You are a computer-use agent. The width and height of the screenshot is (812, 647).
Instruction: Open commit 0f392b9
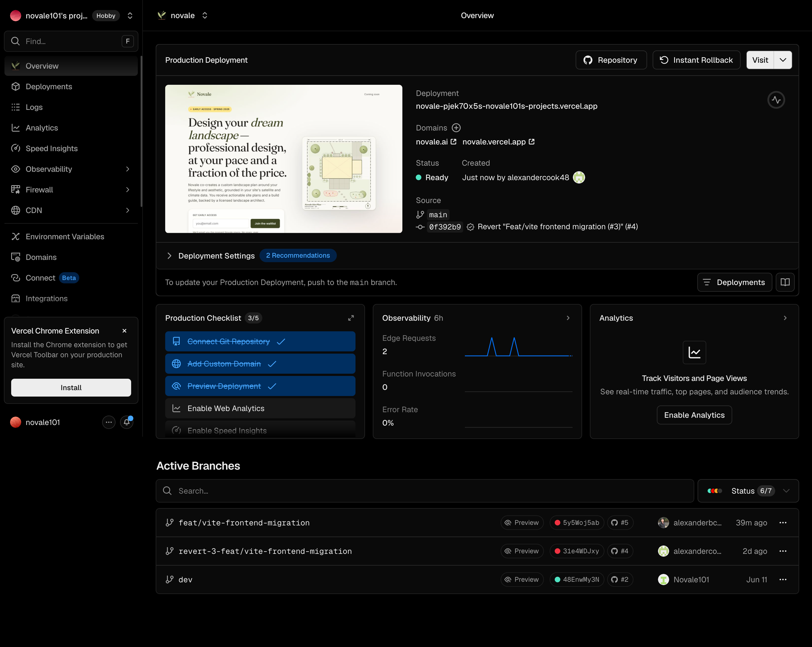tap(445, 226)
